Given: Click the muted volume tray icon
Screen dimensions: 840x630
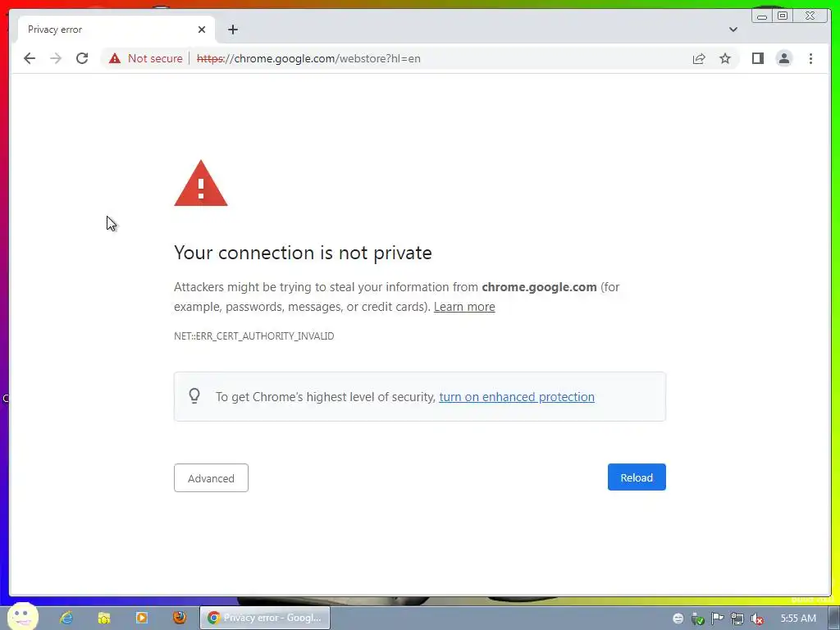Looking at the screenshot, I should 757,619.
